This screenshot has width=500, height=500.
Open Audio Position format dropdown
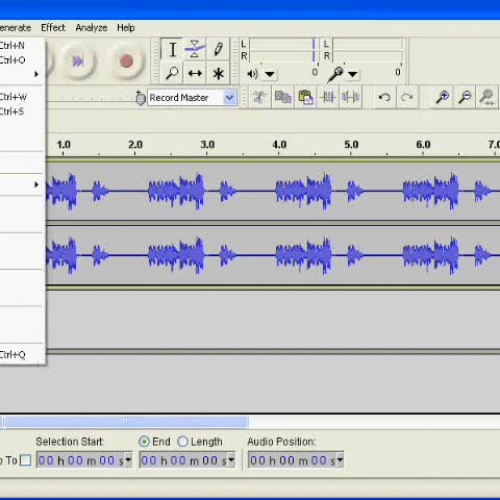[x=340, y=460]
